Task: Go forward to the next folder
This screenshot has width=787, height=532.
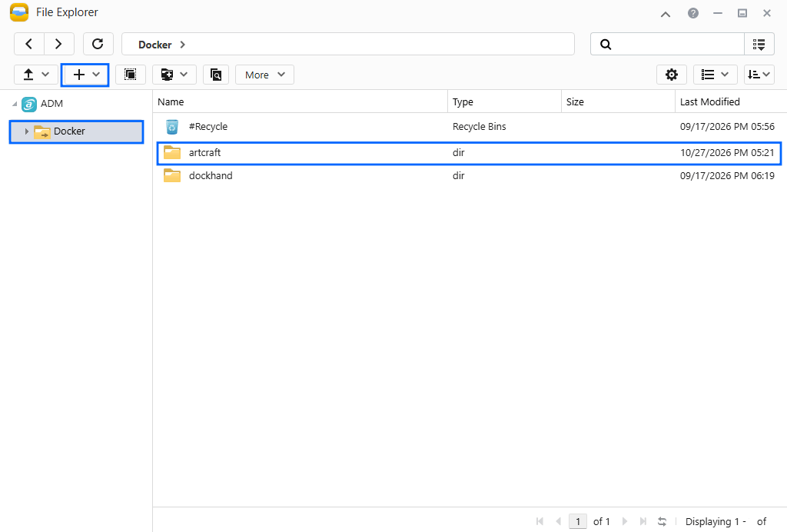Action: (58, 44)
